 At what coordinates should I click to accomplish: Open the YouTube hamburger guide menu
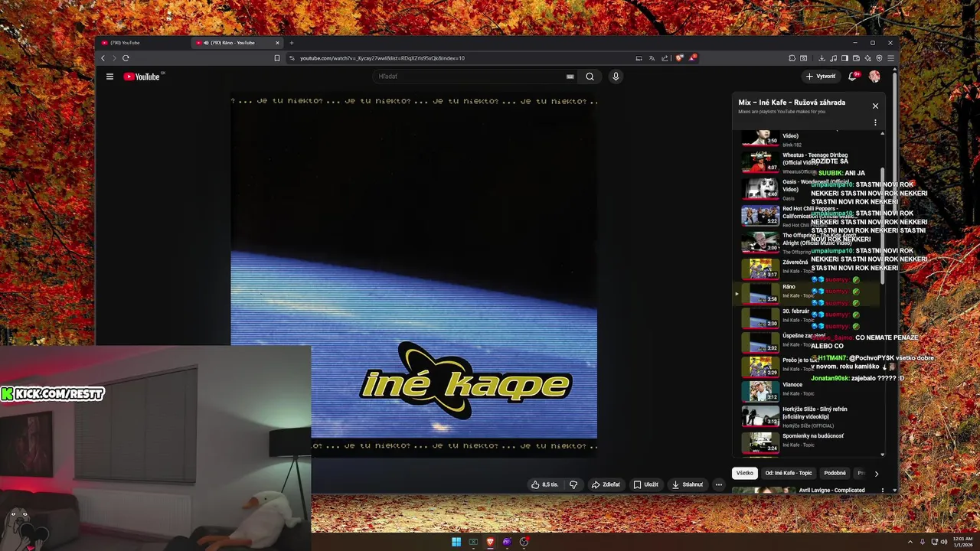[109, 77]
